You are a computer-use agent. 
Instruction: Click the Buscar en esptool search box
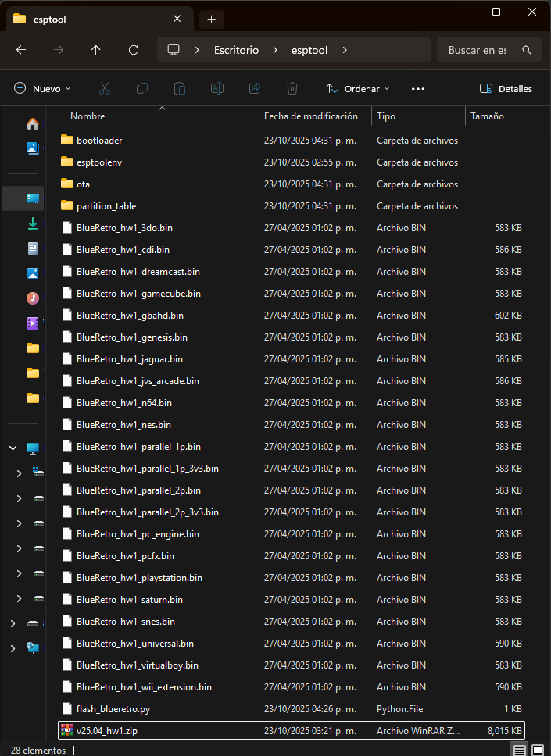point(478,50)
